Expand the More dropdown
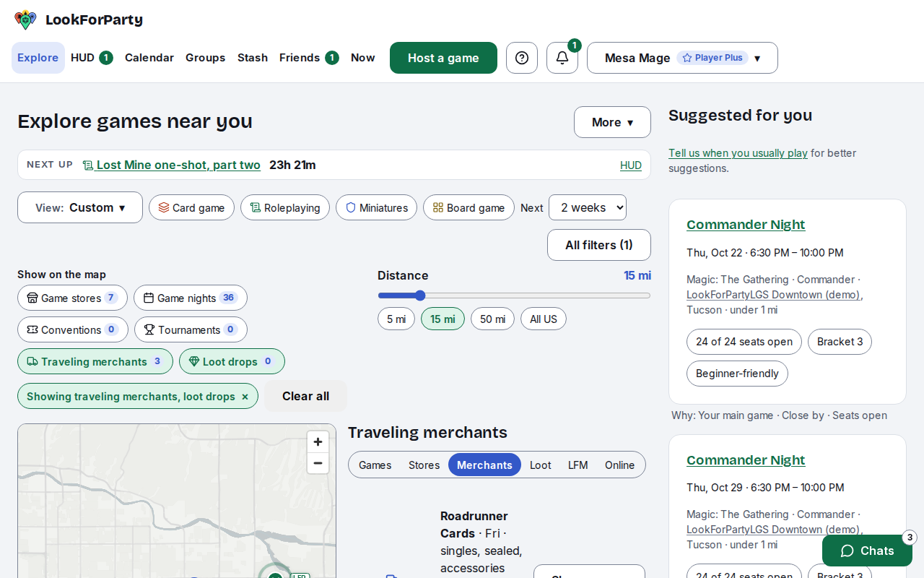Viewport: 924px width, 578px height. coord(612,122)
